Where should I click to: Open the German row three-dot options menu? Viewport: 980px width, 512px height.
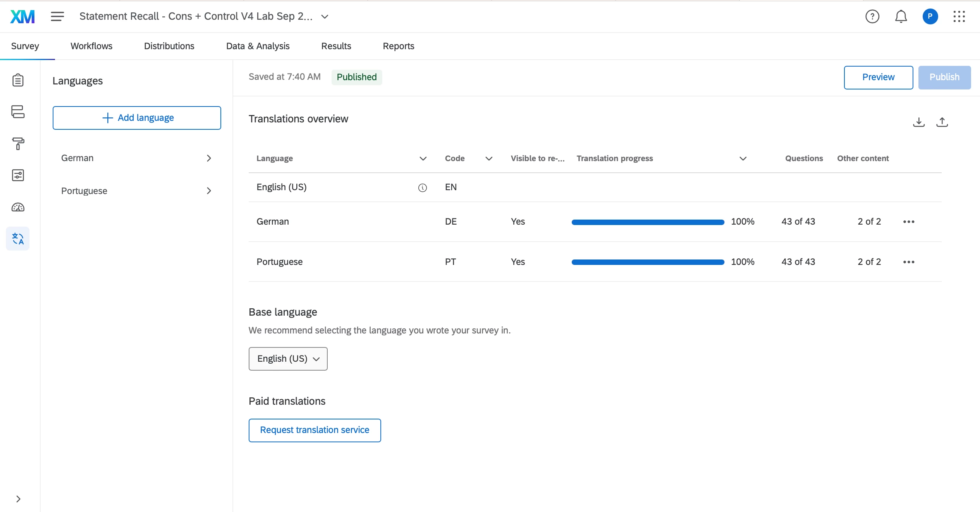point(908,222)
